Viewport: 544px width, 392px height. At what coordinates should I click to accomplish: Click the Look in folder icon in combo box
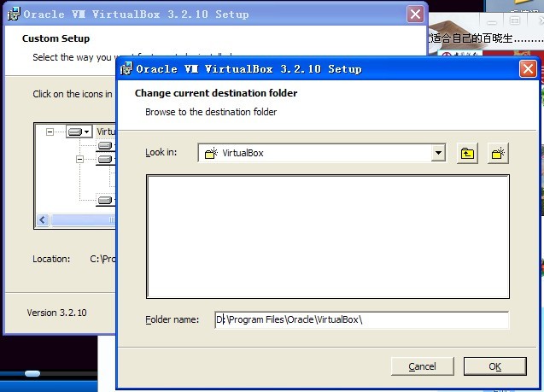pos(211,153)
